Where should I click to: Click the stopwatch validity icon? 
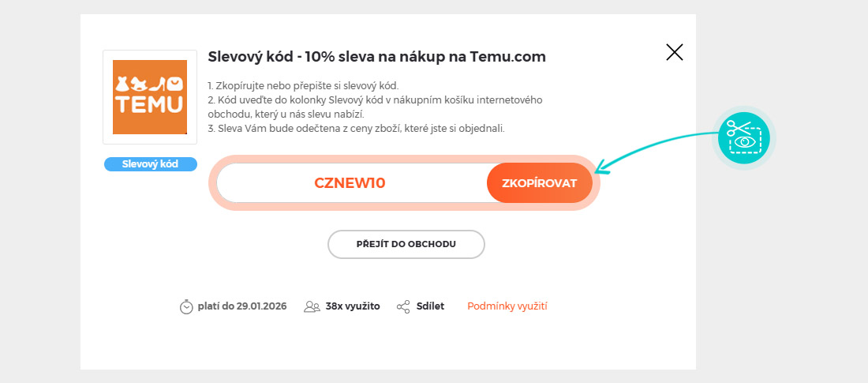coord(186,306)
